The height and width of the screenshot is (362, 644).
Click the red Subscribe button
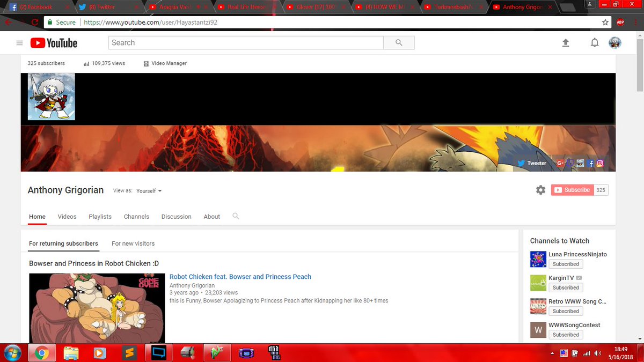572,190
